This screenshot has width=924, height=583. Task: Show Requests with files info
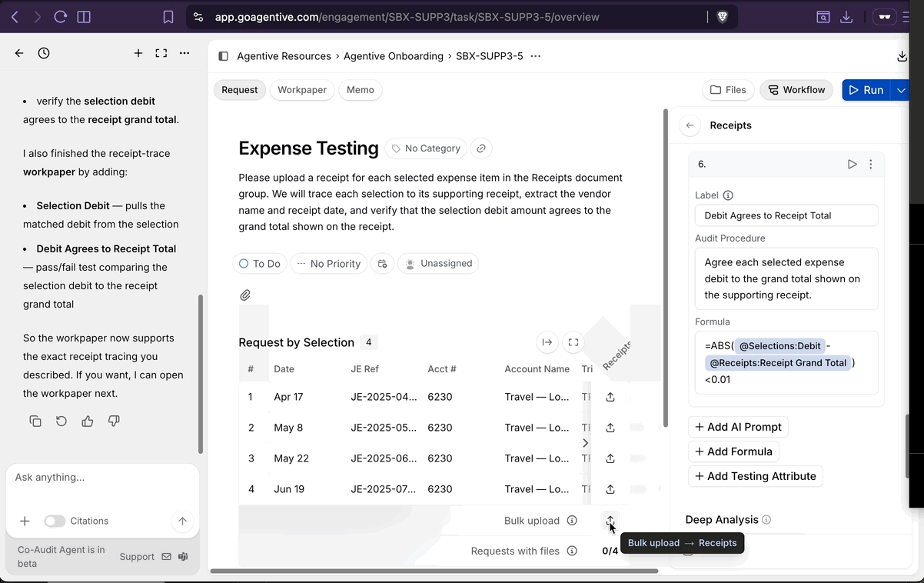tap(572, 551)
